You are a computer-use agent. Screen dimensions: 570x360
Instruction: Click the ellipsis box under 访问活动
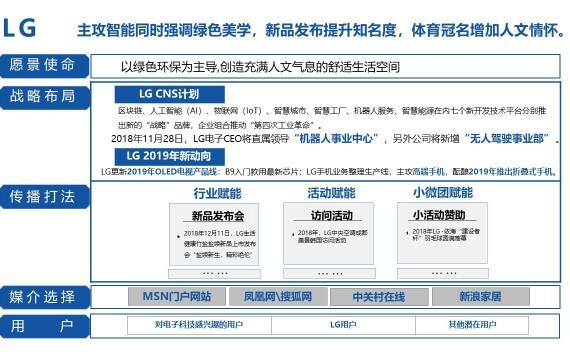coord(329,273)
